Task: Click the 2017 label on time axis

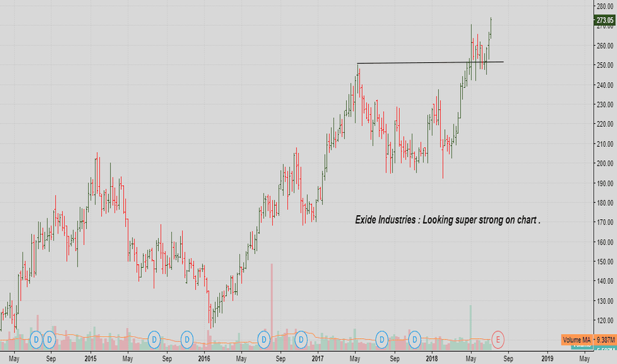Action: (x=318, y=359)
